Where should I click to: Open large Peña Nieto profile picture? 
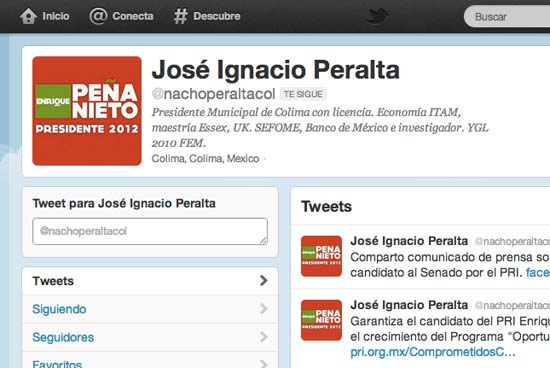tap(87, 111)
